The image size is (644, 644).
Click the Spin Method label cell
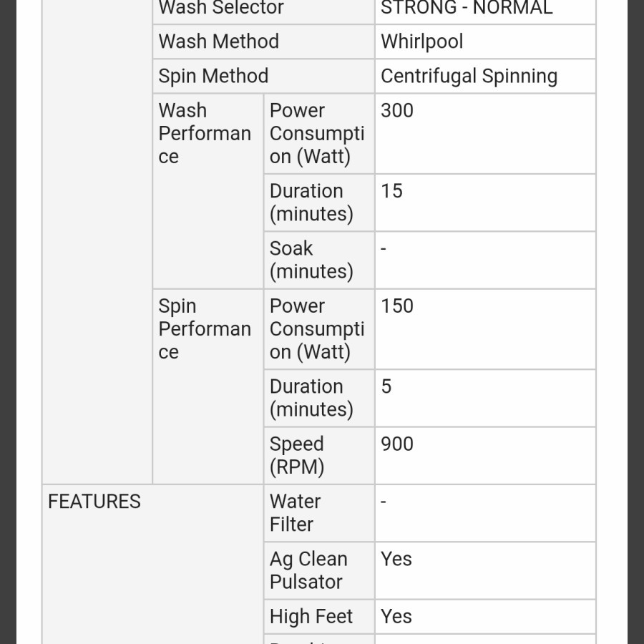[213, 76]
